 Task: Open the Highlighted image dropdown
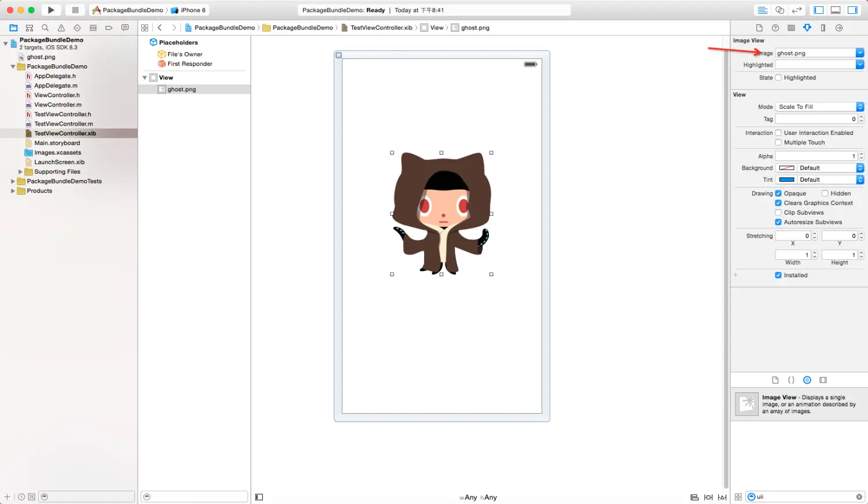pos(860,65)
